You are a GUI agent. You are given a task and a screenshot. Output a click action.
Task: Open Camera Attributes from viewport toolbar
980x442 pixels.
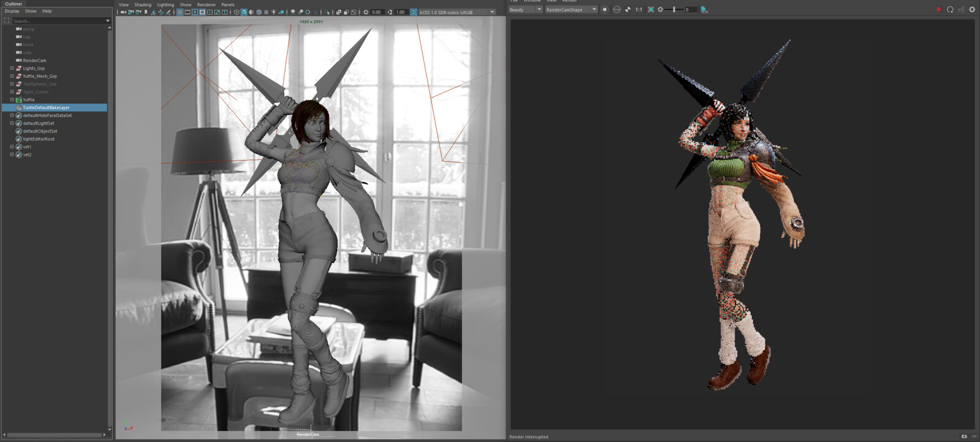[138, 12]
